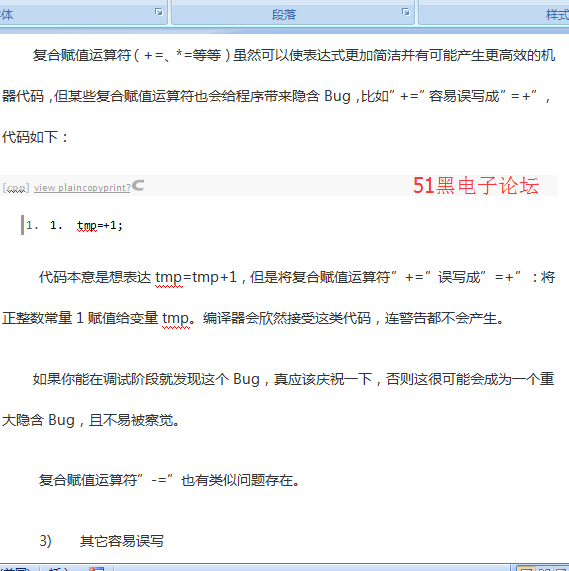Click the gray C icon after plaincopyprint
This screenshot has height=571, width=569.
[x=138, y=186]
